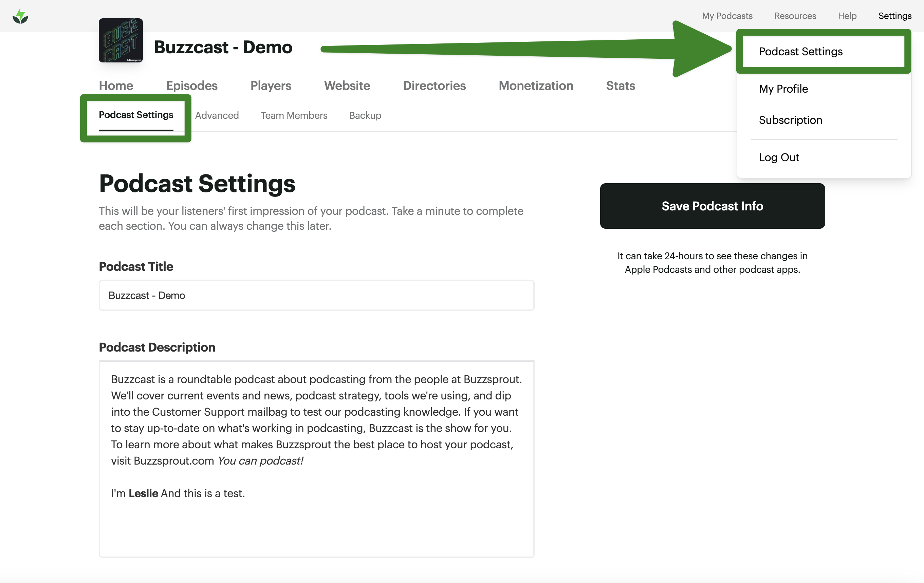Click into the Podcast Title field

click(x=316, y=295)
